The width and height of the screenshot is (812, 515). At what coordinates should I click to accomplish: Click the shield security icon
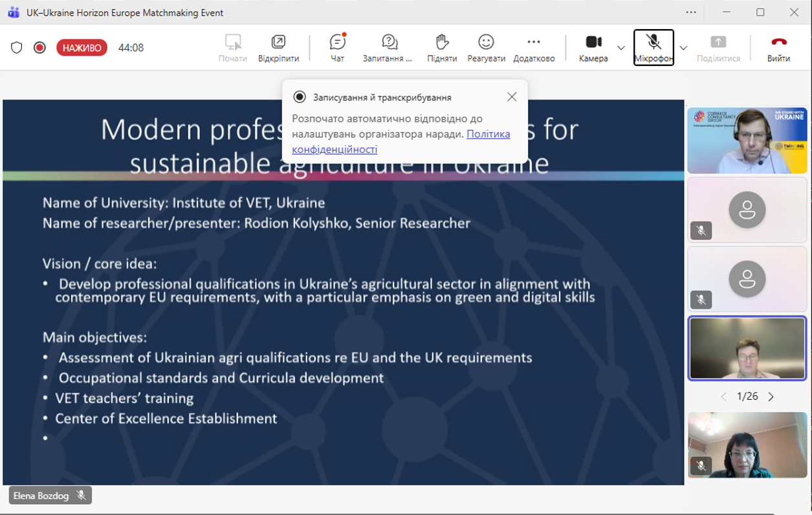(x=17, y=48)
